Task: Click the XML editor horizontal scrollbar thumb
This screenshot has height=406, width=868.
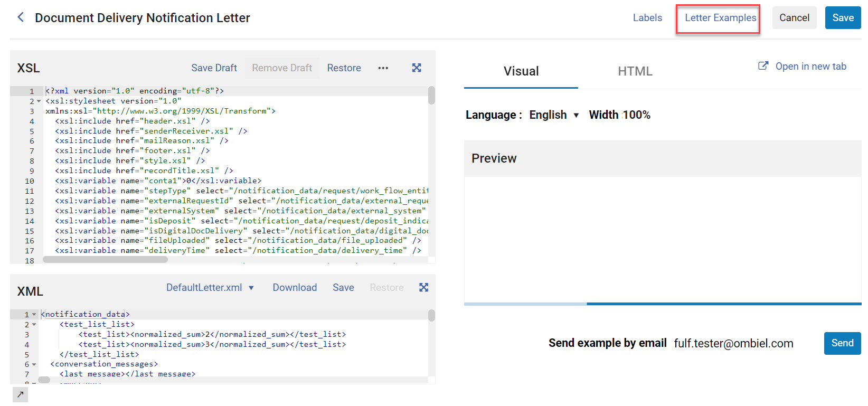Action: 44,380
